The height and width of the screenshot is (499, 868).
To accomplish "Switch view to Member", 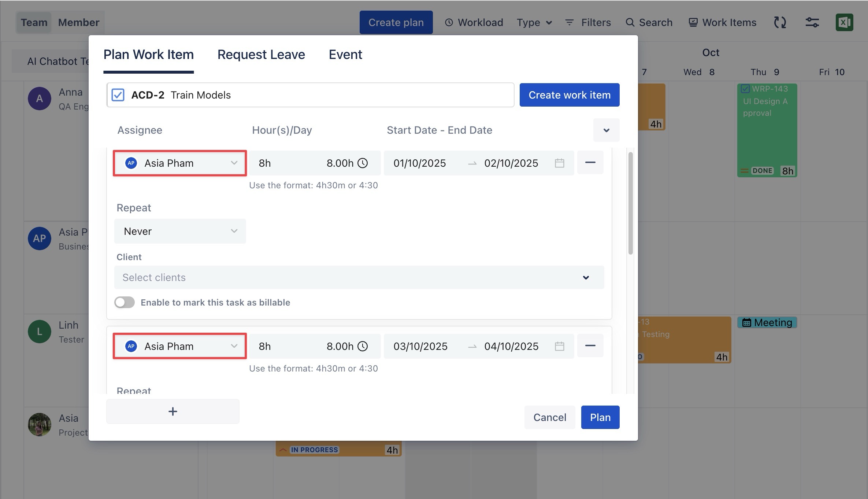I will (78, 22).
